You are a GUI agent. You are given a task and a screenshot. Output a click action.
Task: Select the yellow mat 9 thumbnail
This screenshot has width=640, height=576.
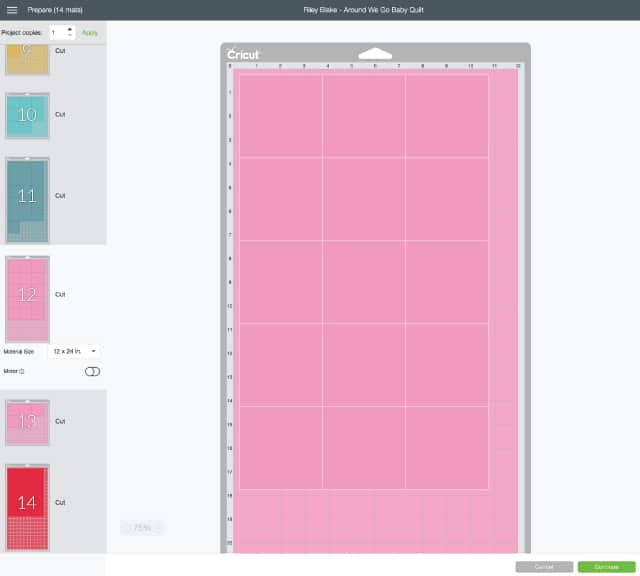(27, 59)
